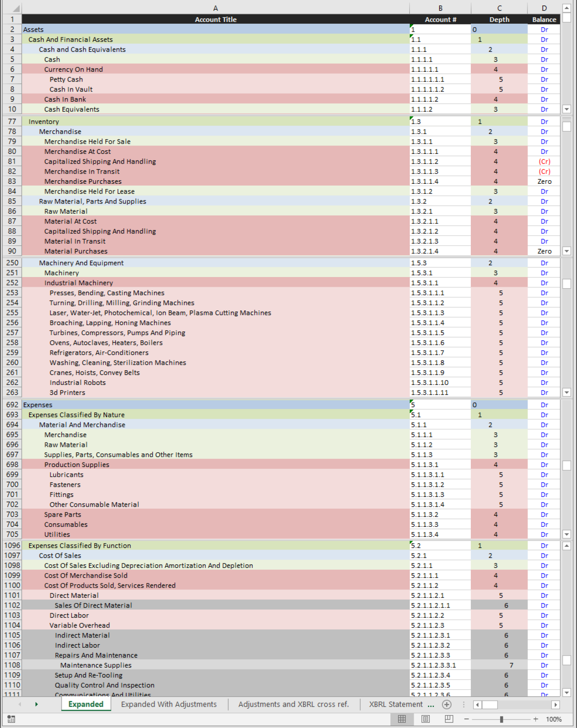
Task: Click vertical scroll thumb beside row 698
Action: [x=567, y=465]
